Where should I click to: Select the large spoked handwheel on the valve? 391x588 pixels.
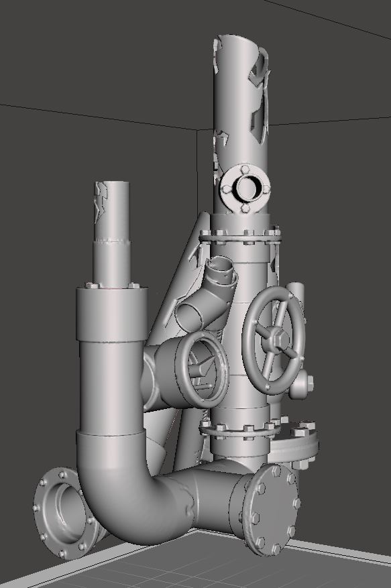click(x=274, y=340)
